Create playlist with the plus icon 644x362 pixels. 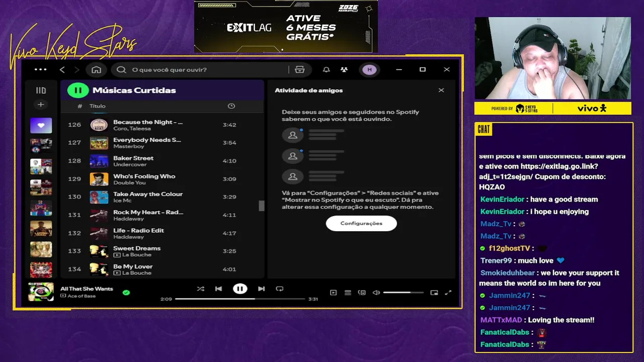point(41,105)
